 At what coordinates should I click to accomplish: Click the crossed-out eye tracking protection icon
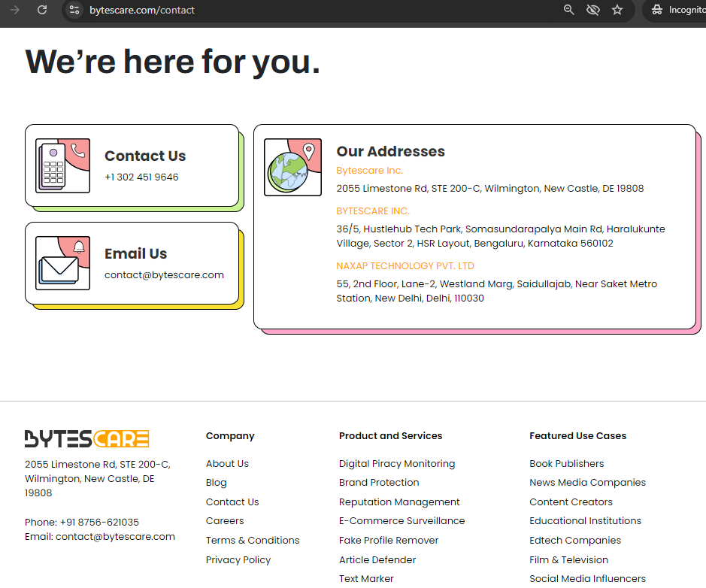click(593, 10)
